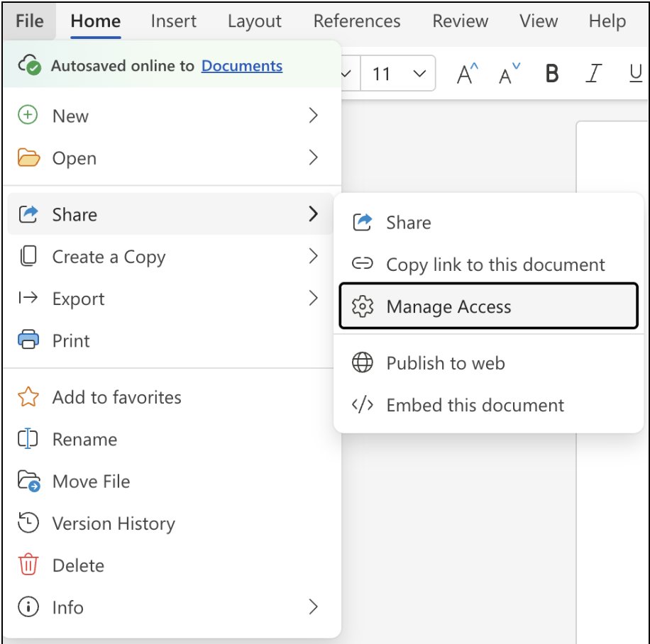Click the share arrow icon in File menu
The width and height of the screenshot is (650, 644).
28,214
